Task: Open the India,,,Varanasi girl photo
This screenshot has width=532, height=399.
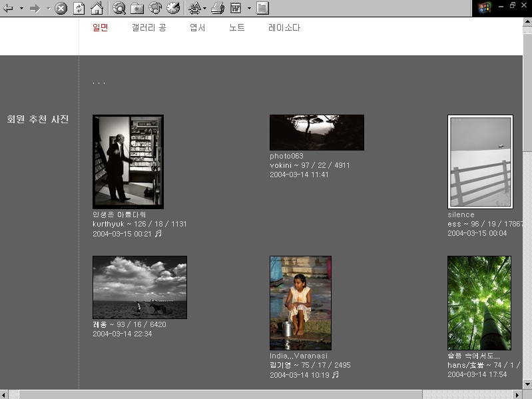Action: (x=300, y=302)
